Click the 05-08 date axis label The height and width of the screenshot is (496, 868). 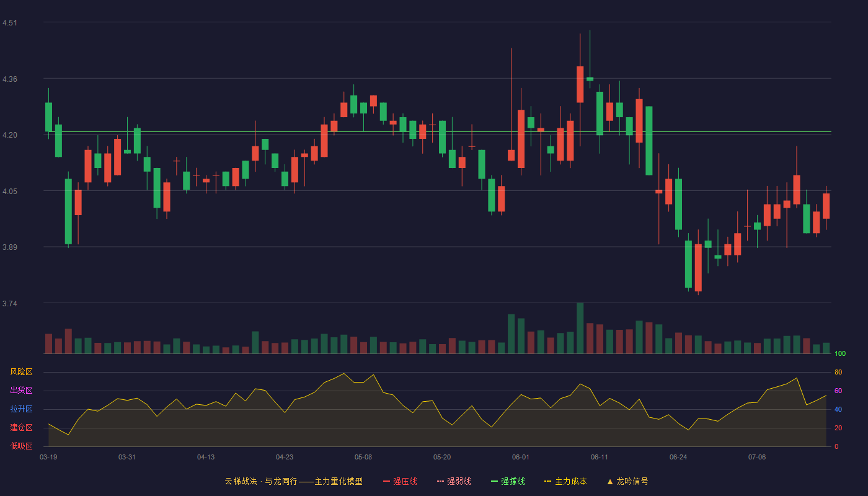(x=363, y=457)
